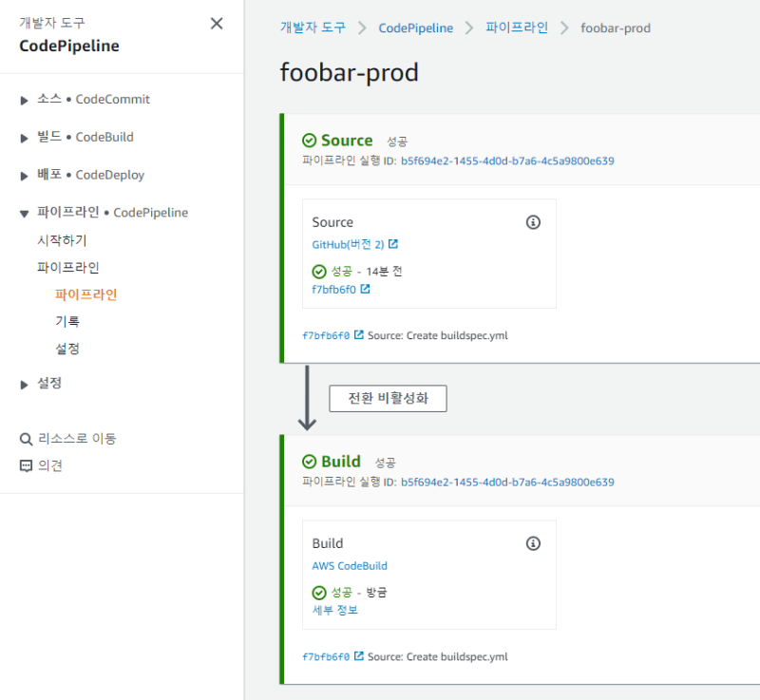The image size is (760, 700).
Task: Open 세부 정보 link in Build action
Action: pos(335,610)
